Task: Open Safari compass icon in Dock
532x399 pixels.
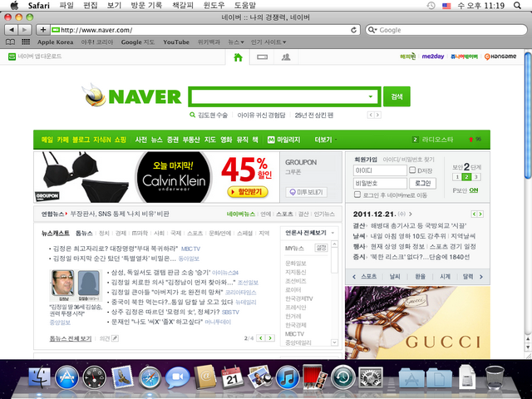Action: (150, 377)
